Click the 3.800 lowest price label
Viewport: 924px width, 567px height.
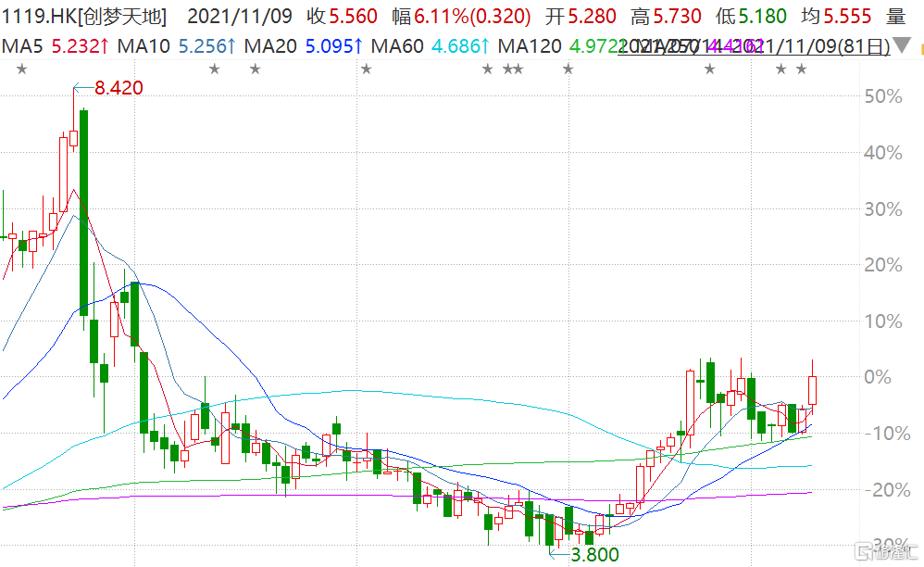[595, 555]
